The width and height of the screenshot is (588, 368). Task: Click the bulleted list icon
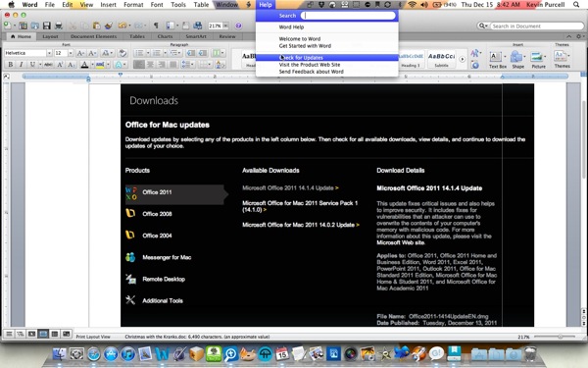tap(139, 53)
